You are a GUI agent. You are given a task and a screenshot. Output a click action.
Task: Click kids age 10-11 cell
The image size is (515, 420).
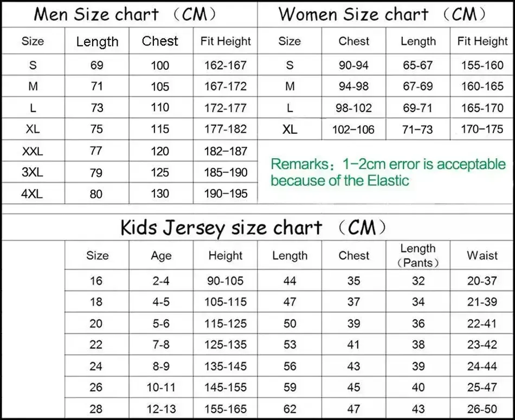coord(161,387)
